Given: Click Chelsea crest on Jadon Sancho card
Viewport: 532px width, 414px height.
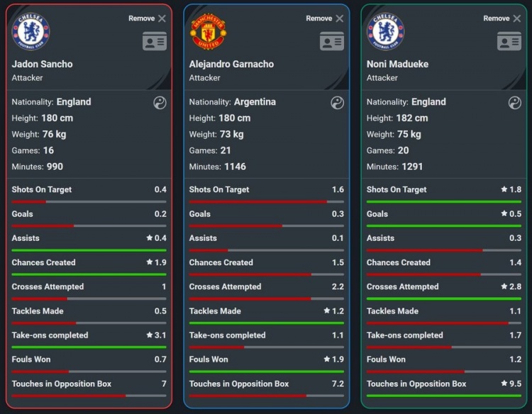Looking at the screenshot, I should pyautogui.click(x=31, y=32).
